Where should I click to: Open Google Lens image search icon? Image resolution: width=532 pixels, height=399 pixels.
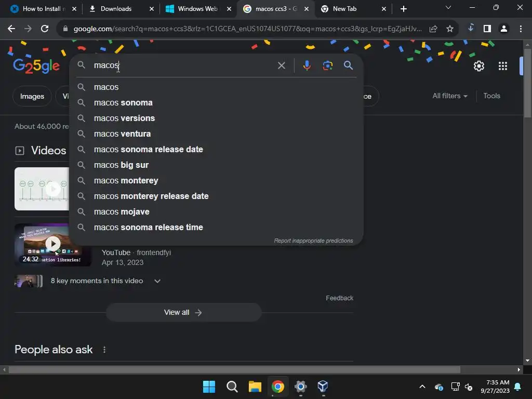(327, 65)
